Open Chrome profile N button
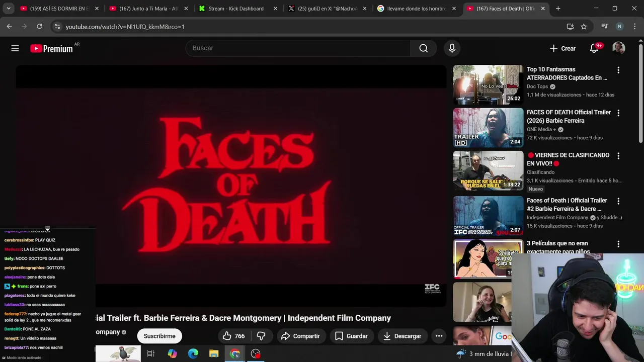This screenshot has height=362, width=644. pos(619,27)
